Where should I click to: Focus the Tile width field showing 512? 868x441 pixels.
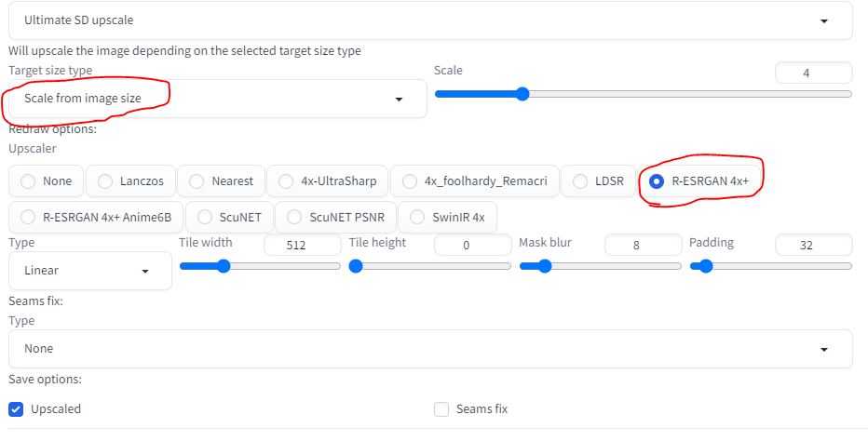[303, 245]
